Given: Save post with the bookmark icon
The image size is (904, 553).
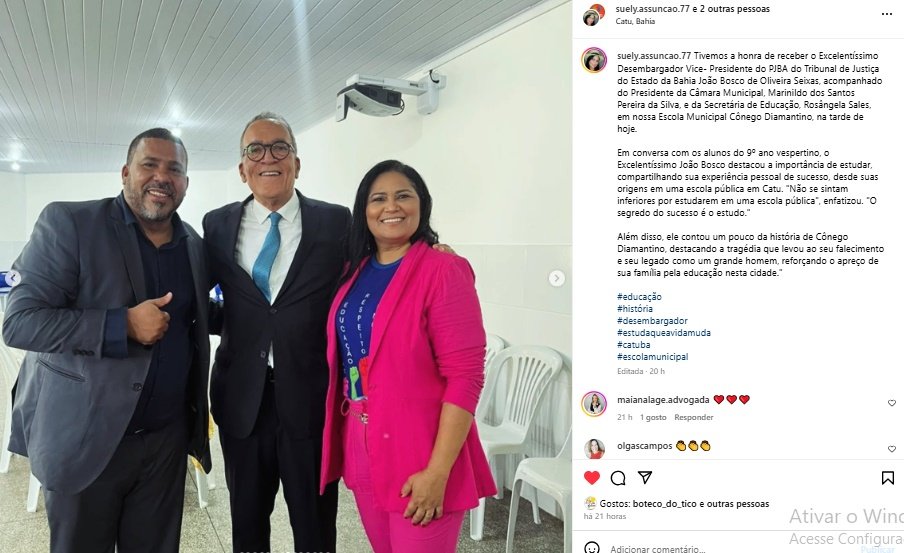Looking at the screenshot, I should [x=888, y=477].
